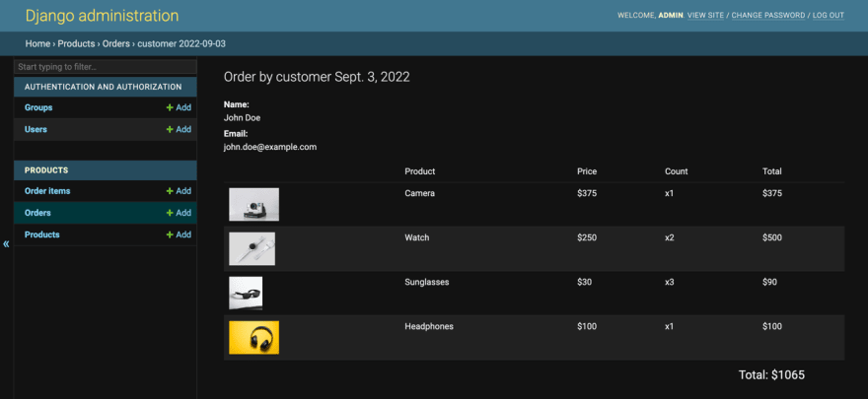Click the plus Add icon beside Orders
The height and width of the screenshot is (399, 868).
[x=170, y=213]
